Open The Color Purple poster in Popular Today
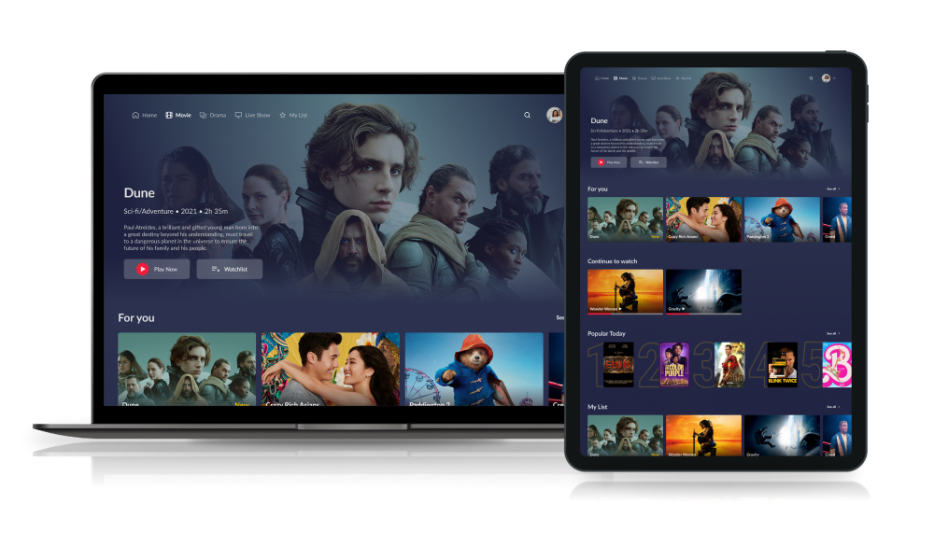The width and height of the screenshot is (934, 560). click(674, 365)
